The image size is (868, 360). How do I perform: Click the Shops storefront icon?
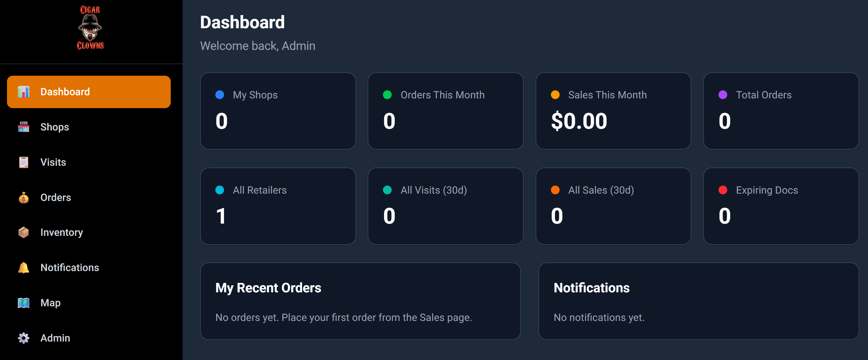24,127
